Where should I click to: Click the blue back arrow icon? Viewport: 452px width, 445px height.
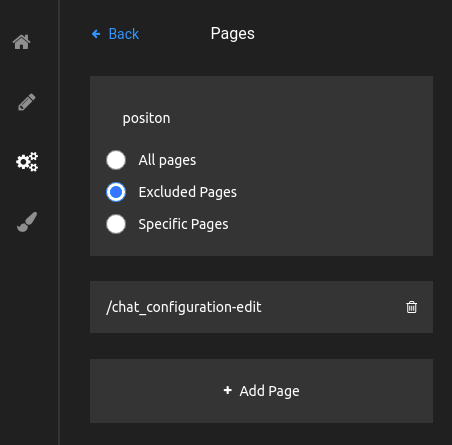point(96,34)
